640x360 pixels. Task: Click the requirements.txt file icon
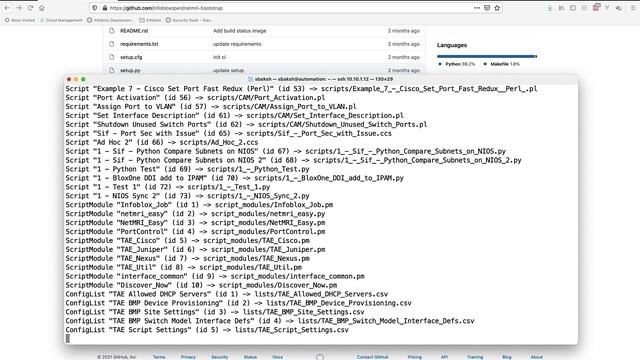111,44
